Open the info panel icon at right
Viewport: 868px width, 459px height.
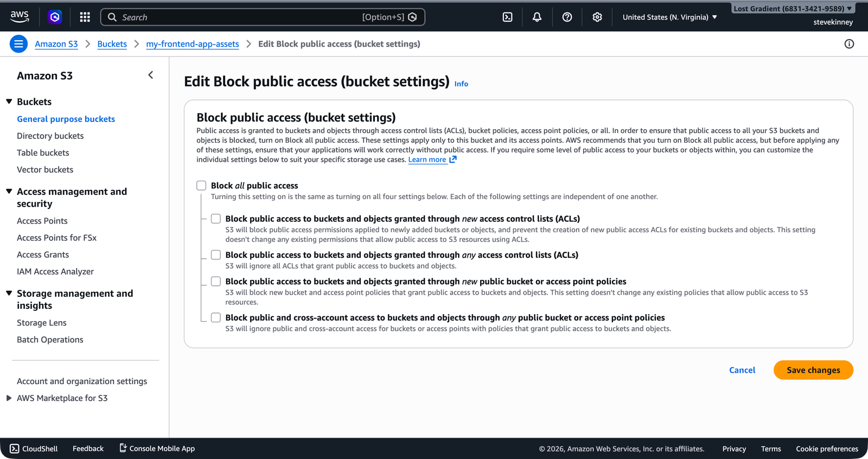pyautogui.click(x=849, y=44)
